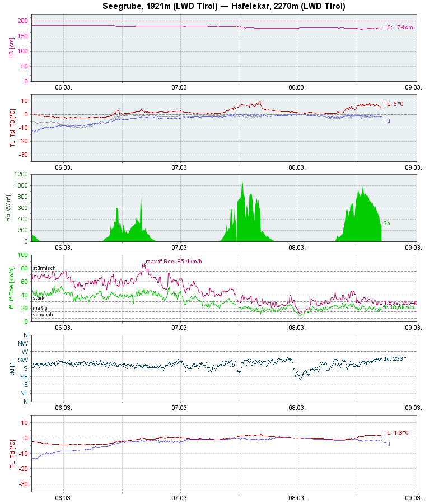This screenshot has height=504, width=448.
Task: Click the '150' tick on snow height axis
Action: click(x=23, y=36)
